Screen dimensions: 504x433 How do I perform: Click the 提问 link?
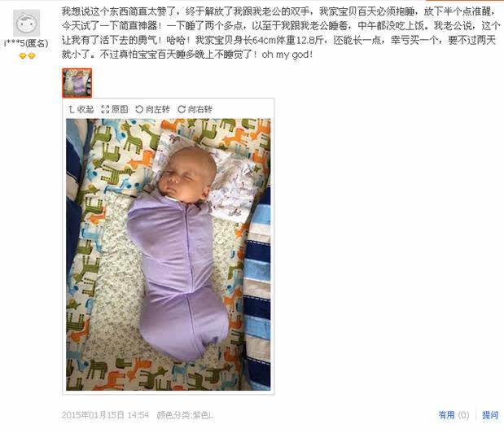[490, 415]
